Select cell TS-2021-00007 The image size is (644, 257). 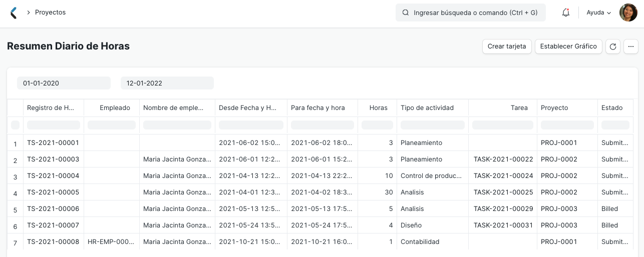53,225
